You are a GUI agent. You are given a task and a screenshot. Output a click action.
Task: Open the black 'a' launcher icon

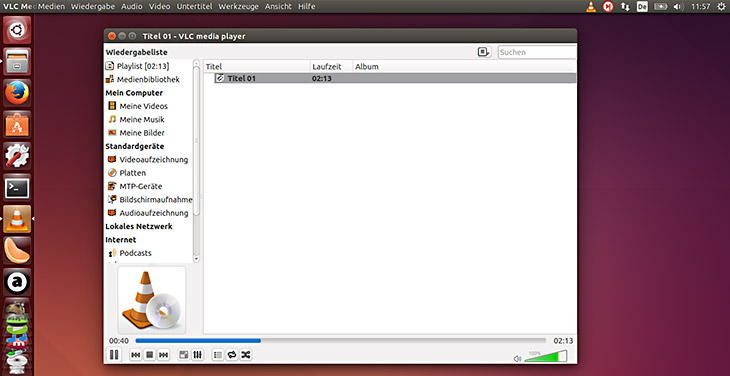click(x=17, y=282)
